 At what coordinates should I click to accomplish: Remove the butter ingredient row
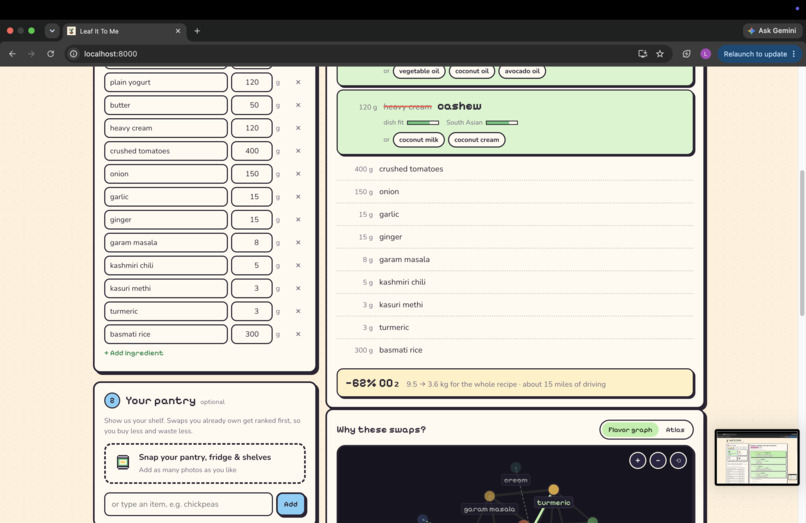click(x=298, y=105)
